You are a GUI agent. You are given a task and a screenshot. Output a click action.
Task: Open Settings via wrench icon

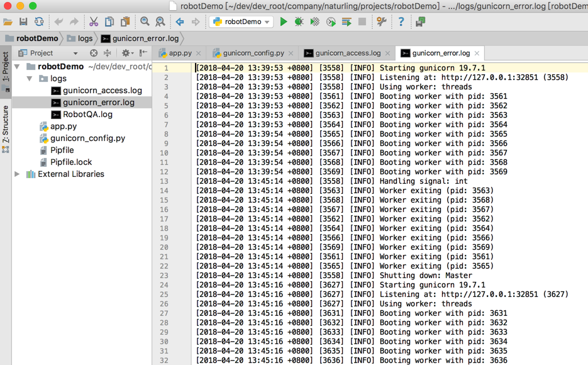(381, 22)
